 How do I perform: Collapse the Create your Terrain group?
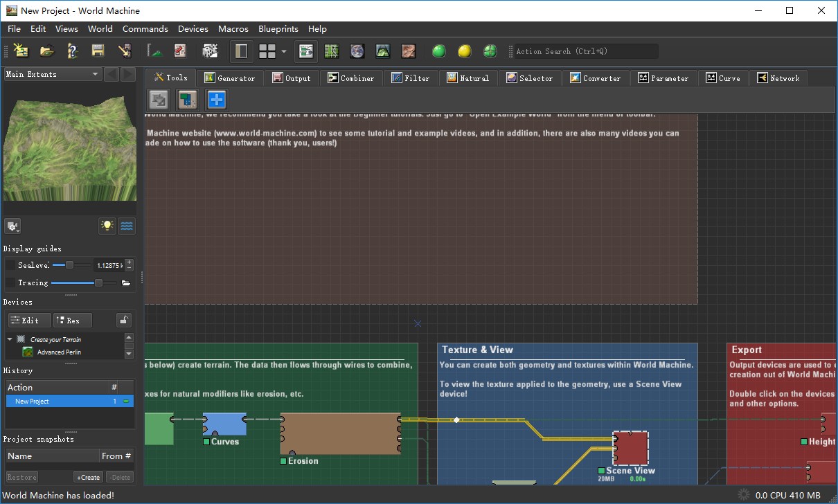[x=10, y=339]
